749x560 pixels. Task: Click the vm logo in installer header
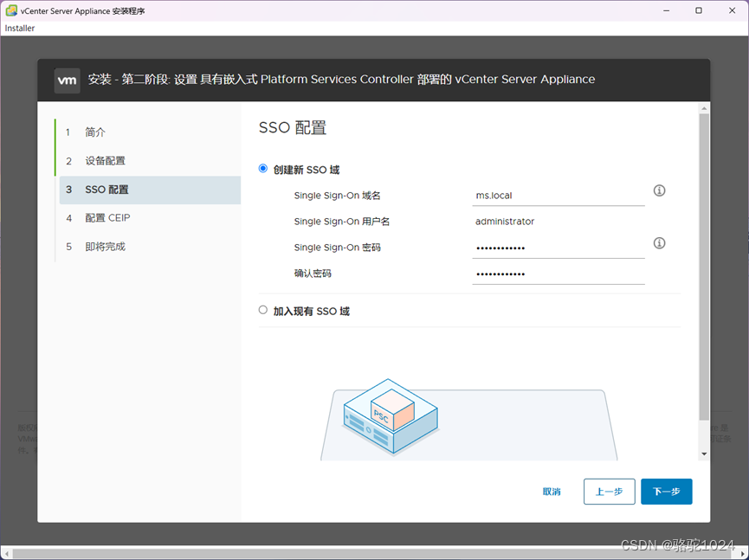point(67,80)
